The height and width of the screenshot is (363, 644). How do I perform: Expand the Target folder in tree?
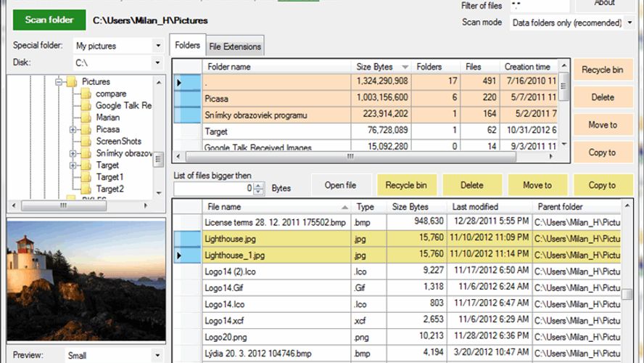[x=73, y=166]
